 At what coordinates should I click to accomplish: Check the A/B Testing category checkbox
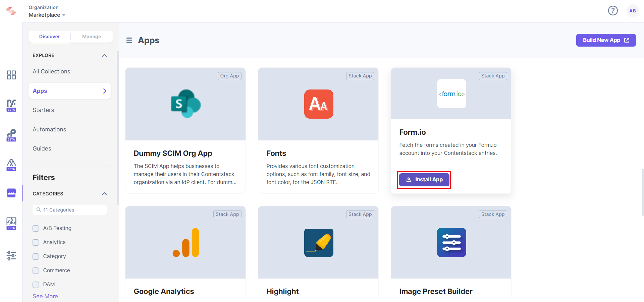point(36,228)
